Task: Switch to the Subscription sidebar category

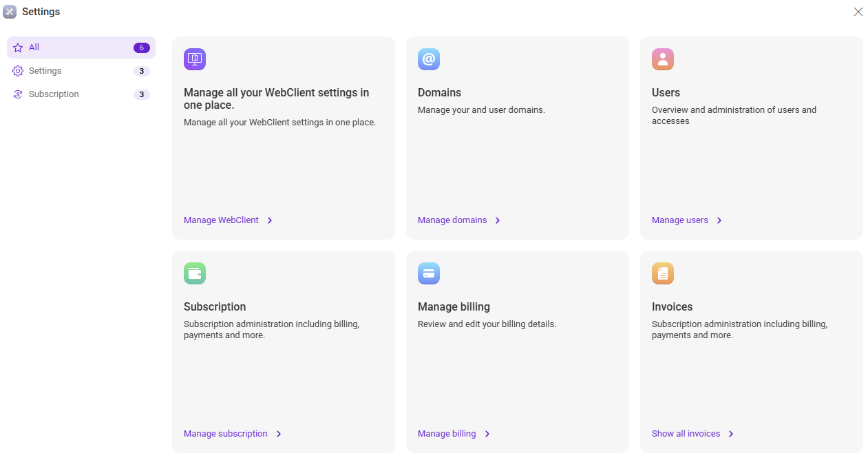Action: [54, 94]
